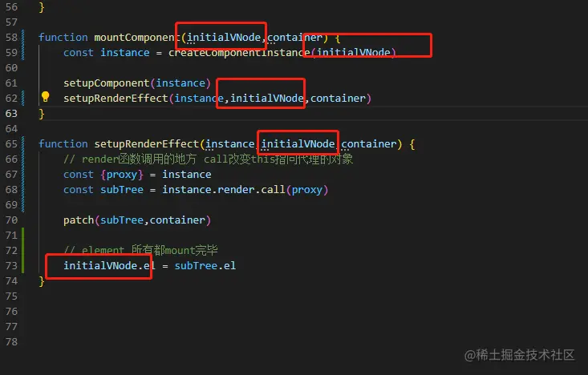Viewport: 588px width, 375px height.
Task: Click the 'instance' value on line 67
Action: [186, 175]
